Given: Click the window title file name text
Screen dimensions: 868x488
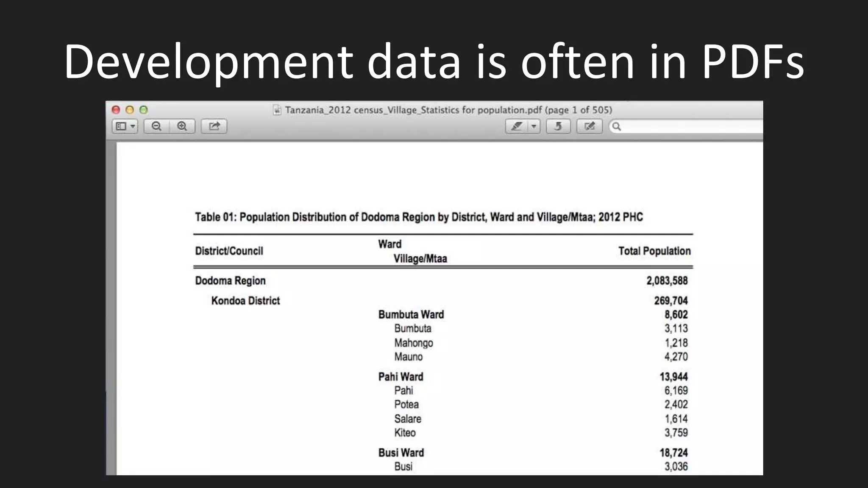Looking at the screenshot, I should click(x=448, y=110).
